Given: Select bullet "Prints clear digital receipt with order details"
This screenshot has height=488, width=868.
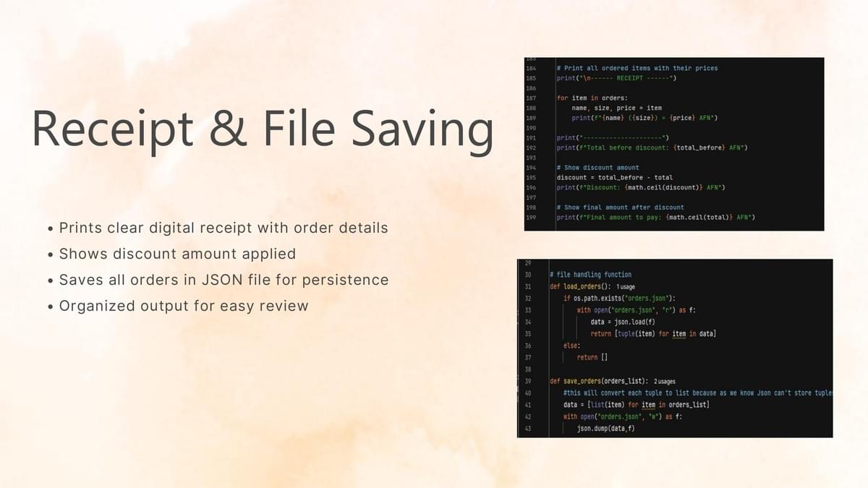Looking at the screenshot, I should pyautogui.click(x=224, y=228).
